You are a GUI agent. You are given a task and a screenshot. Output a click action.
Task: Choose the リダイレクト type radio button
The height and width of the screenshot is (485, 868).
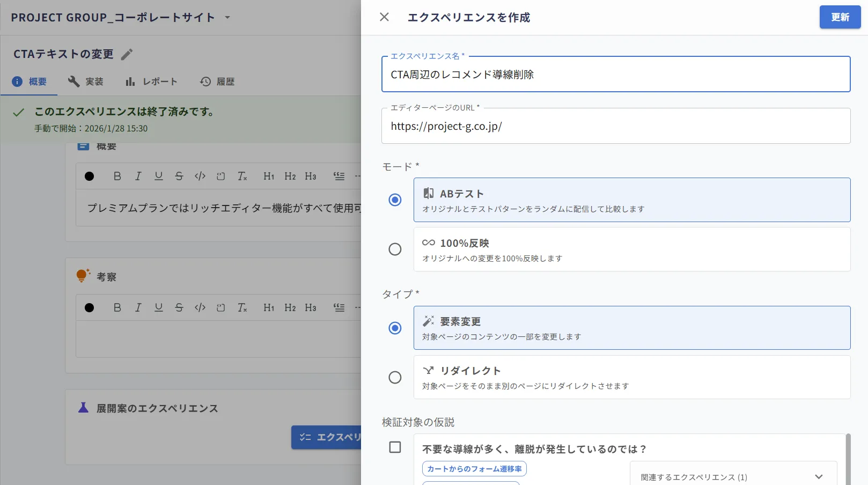[x=395, y=377]
